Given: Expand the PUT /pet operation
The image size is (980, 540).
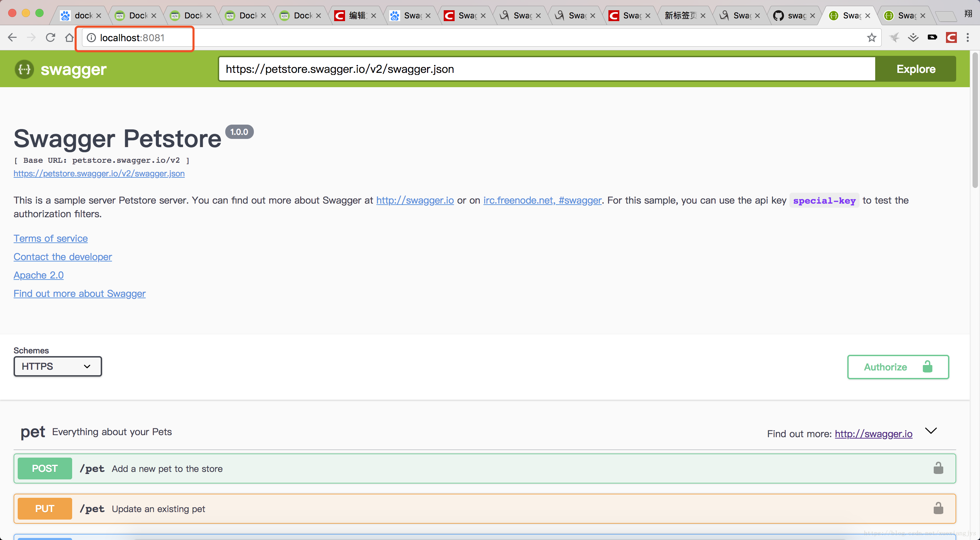Looking at the screenshot, I should click(x=485, y=509).
